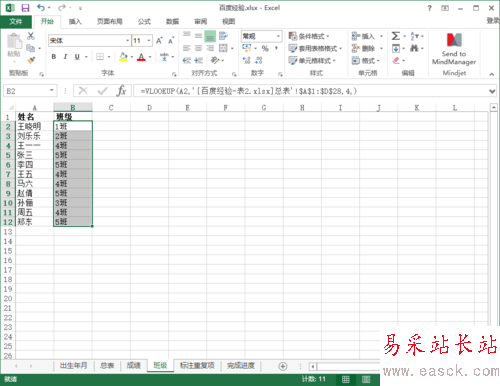Apply comma style format
This screenshot has width=500, height=386.
coord(276,49)
